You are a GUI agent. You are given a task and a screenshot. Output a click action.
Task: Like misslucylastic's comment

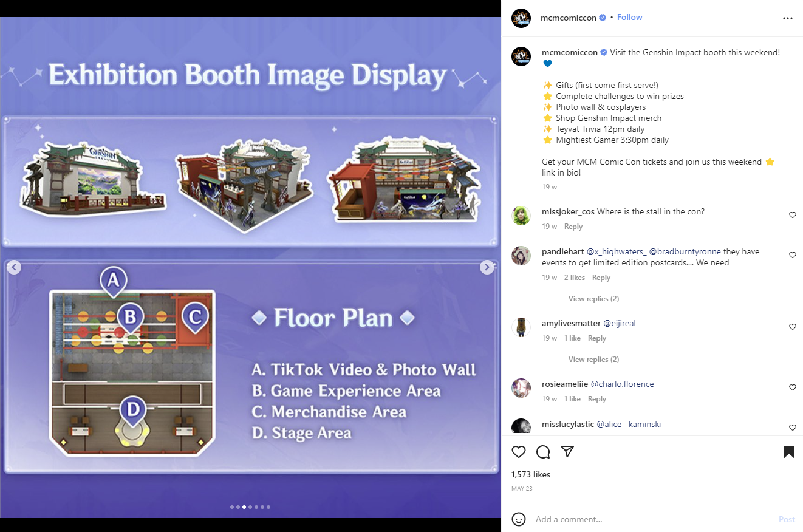(792, 428)
